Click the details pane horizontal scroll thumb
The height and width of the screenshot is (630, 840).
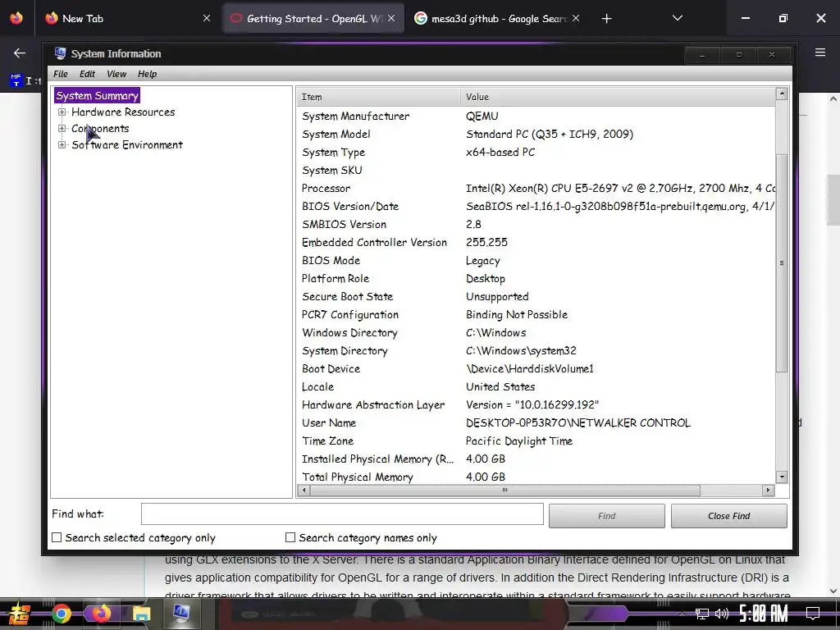coord(504,490)
